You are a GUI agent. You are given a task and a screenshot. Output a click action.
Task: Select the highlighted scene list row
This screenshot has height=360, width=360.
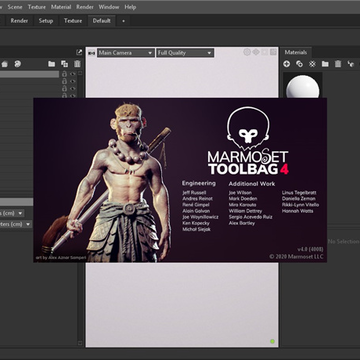29,74
